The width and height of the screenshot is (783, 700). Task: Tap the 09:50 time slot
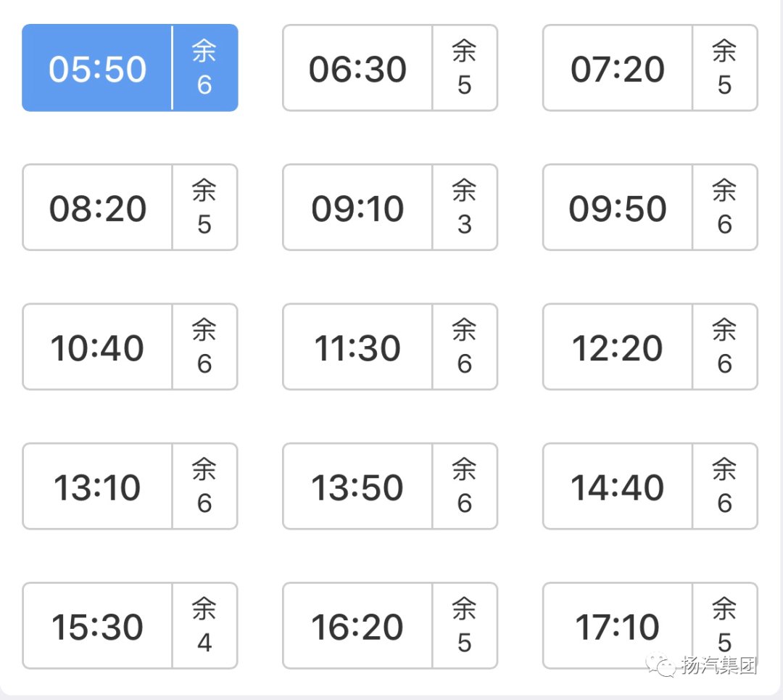pyautogui.click(x=618, y=208)
